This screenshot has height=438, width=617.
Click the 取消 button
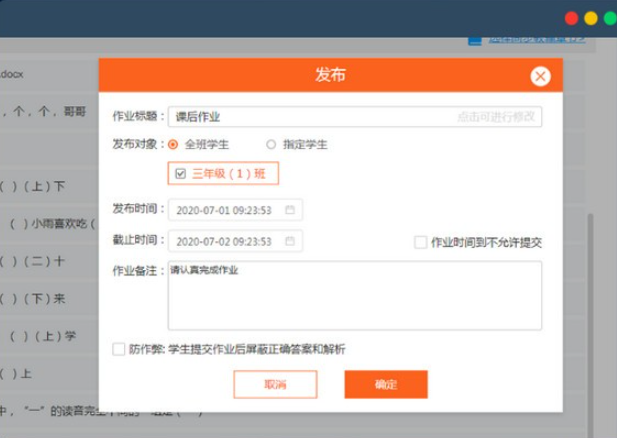click(x=275, y=384)
